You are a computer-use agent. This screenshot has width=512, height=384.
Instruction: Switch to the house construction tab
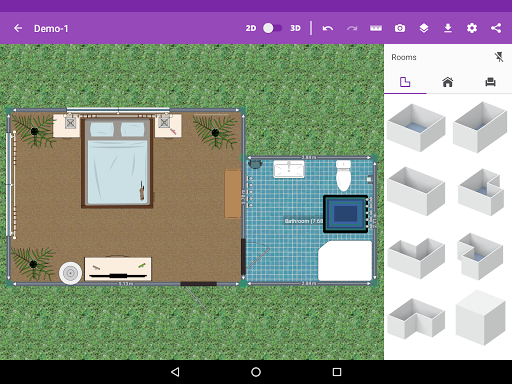pos(448,82)
